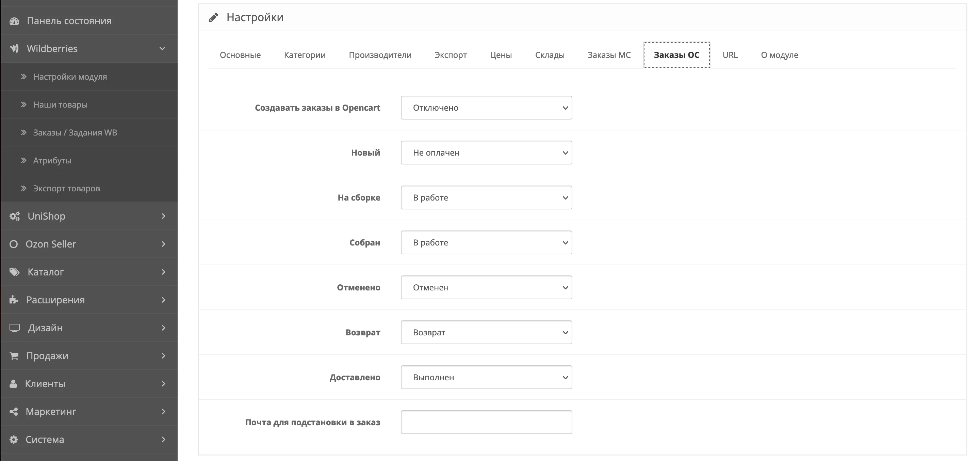Image resolution: width=980 pixels, height=461 pixels.
Task: Click the Ozon Seller circle icon
Action: point(14,244)
